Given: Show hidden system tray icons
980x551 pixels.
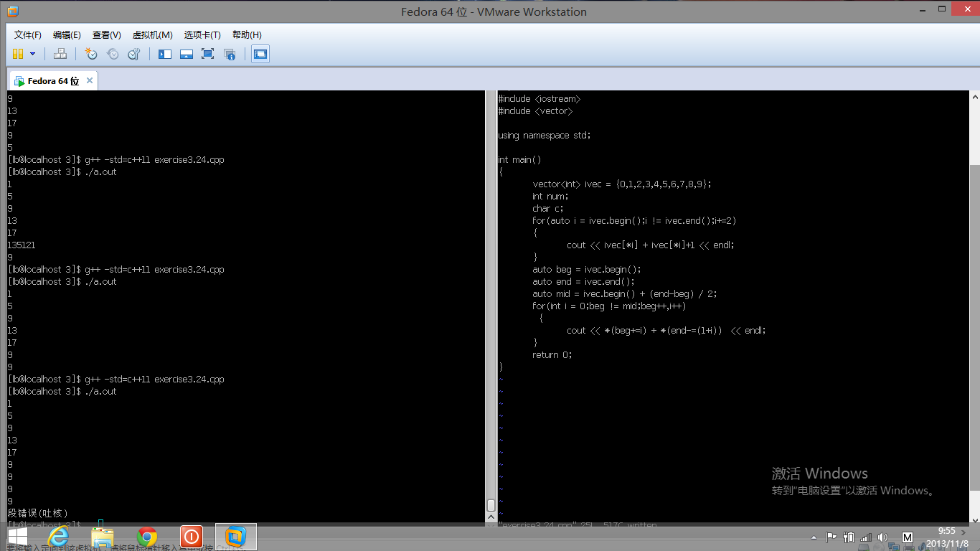Looking at the screenshot, I should click(815, 537).
